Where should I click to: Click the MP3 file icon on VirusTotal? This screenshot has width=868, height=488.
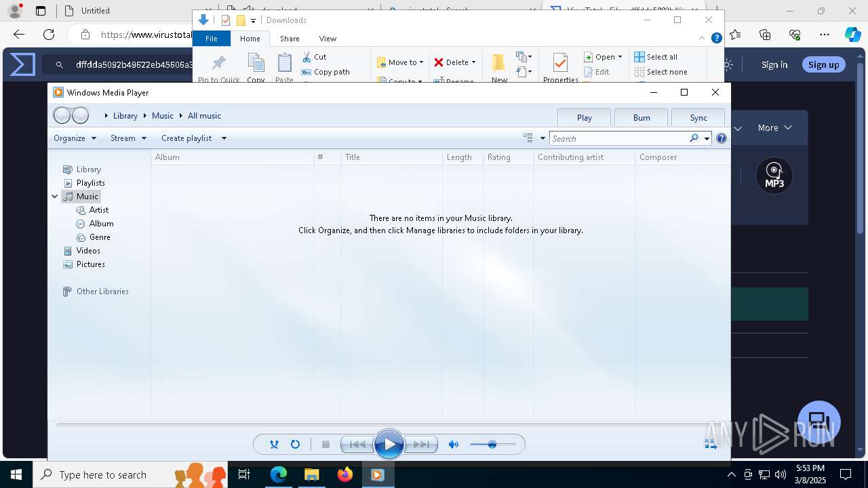click(x=774, y=176)
